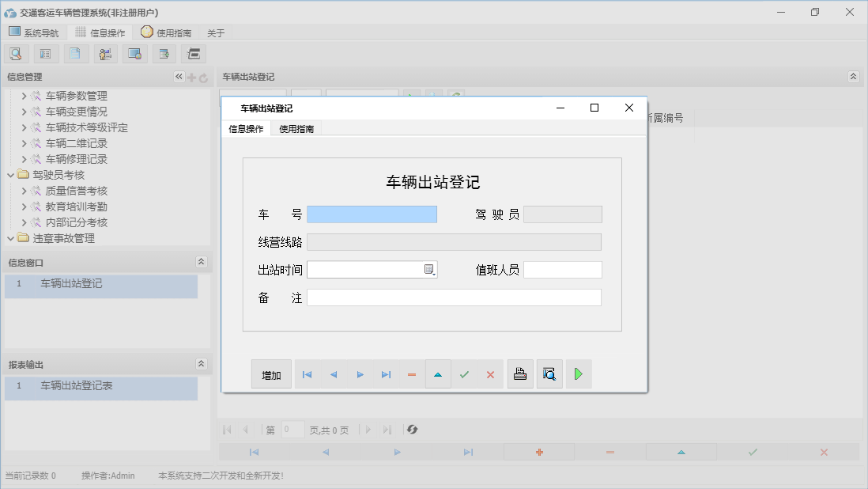The width and height of the screenshot is (868, 489).
Task: Open the personnel management toolbar icon
Action: (x=105, y=53)
